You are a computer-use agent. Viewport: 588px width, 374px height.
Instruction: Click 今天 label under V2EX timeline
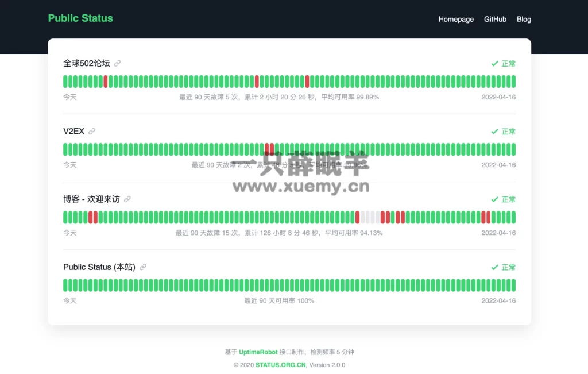pyautogui.click(x=69, y=165)
